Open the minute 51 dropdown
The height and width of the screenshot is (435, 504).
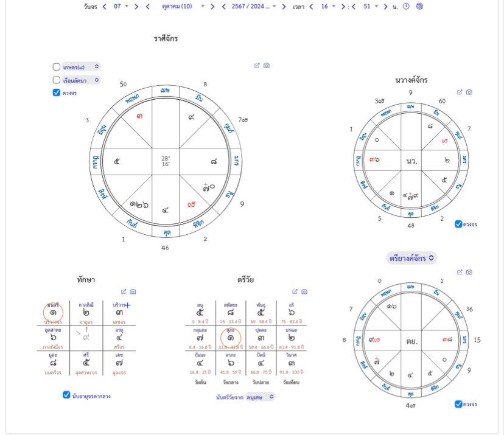coord(370,7)
